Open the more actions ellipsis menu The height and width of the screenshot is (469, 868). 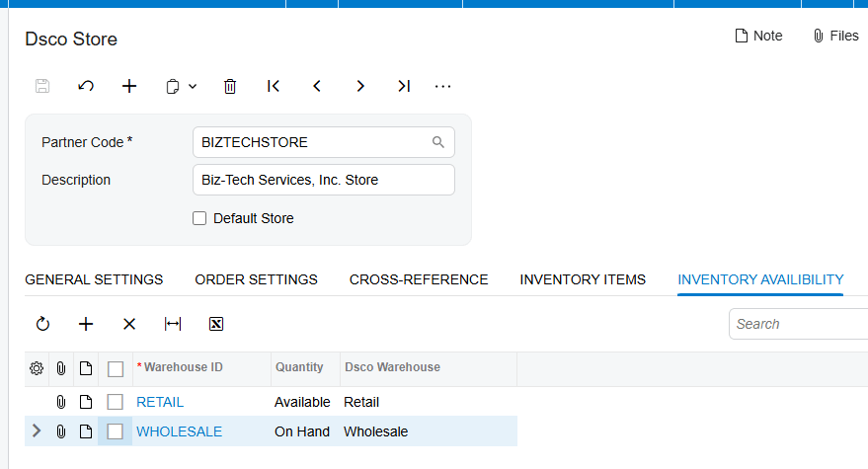coord(442,86)
